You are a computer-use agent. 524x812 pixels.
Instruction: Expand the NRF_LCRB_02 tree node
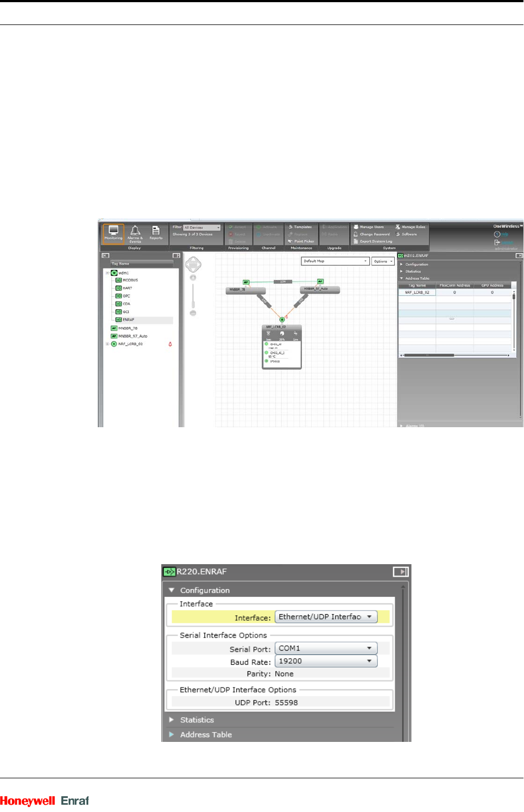pyautogui.click(x=108, y=344)
